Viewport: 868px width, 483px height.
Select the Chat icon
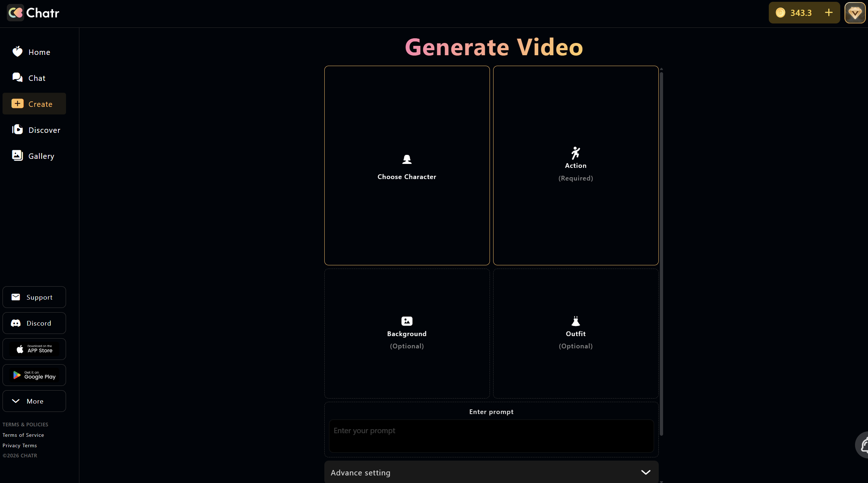17,77
